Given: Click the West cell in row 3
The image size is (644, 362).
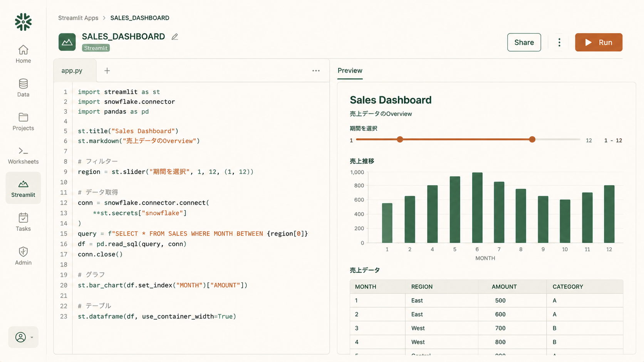Looking at the screenshot, I should click(x=418, y=328).
